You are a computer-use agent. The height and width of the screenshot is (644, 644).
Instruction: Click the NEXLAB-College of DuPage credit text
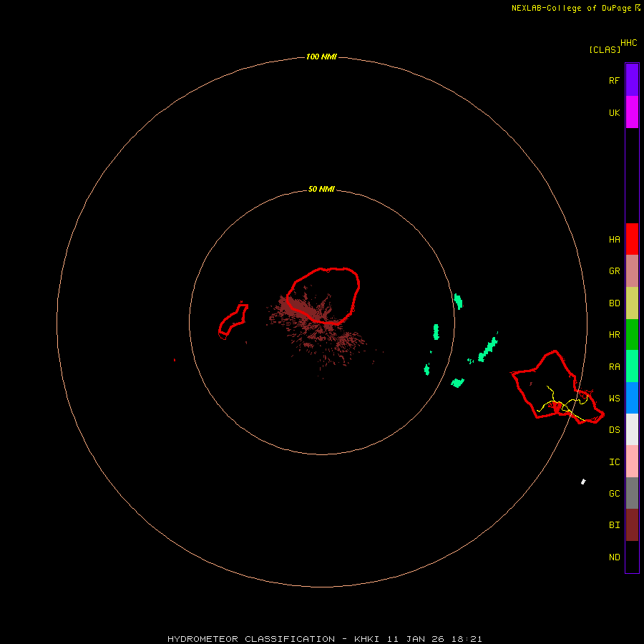click(x=571, y=8)
